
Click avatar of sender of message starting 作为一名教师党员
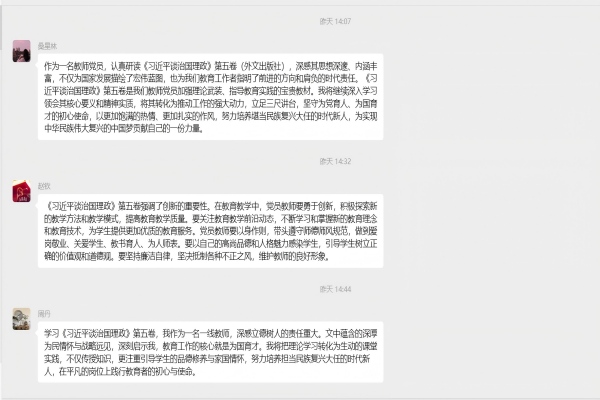[x=21, y=51]
